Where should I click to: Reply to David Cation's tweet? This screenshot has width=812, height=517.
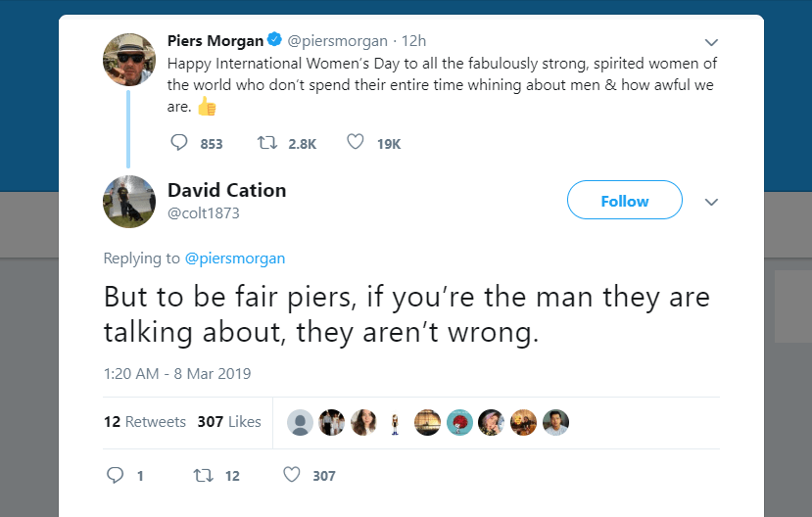[x=115, y=475]
